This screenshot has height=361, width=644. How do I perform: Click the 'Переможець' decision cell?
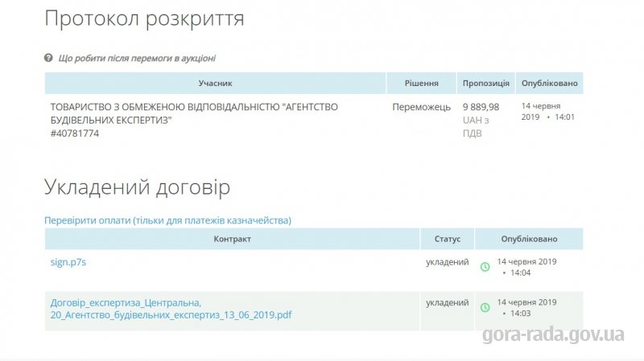tap(421, 107)
